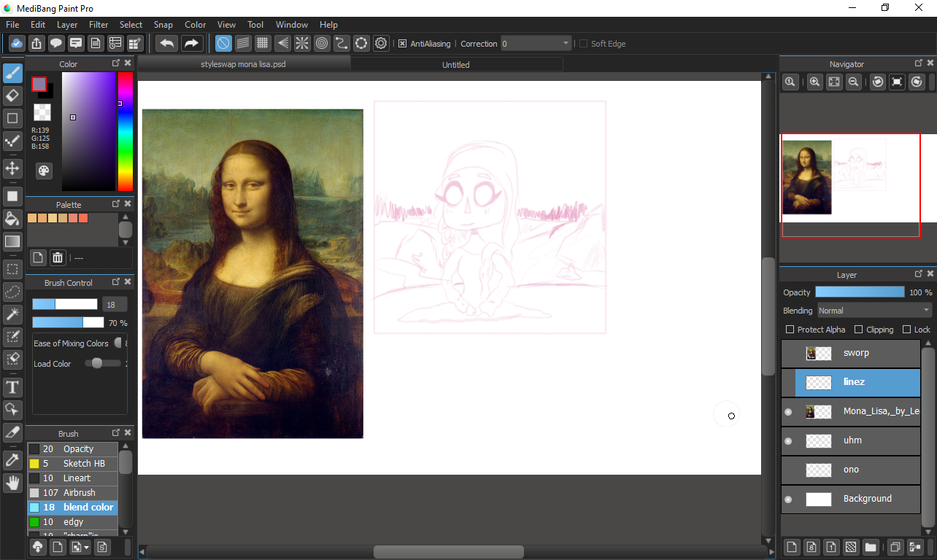Click the first orange palette swatch
The image size is (937, 560).
coord(32,218)
